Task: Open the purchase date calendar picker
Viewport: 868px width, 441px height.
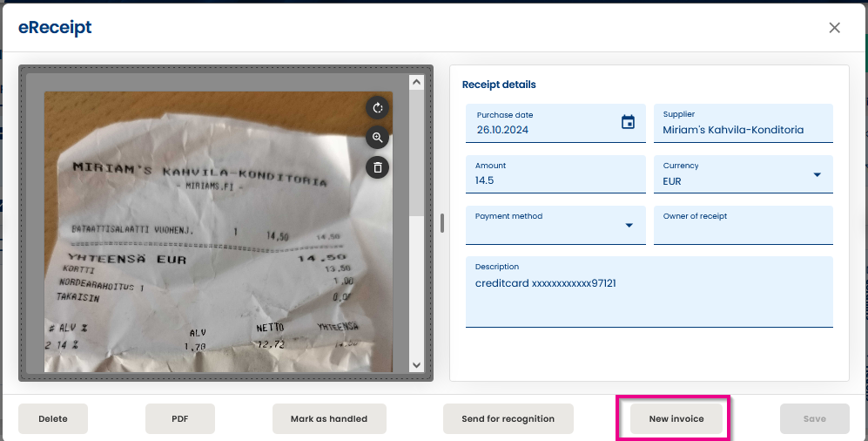Action: click(628, 122)
